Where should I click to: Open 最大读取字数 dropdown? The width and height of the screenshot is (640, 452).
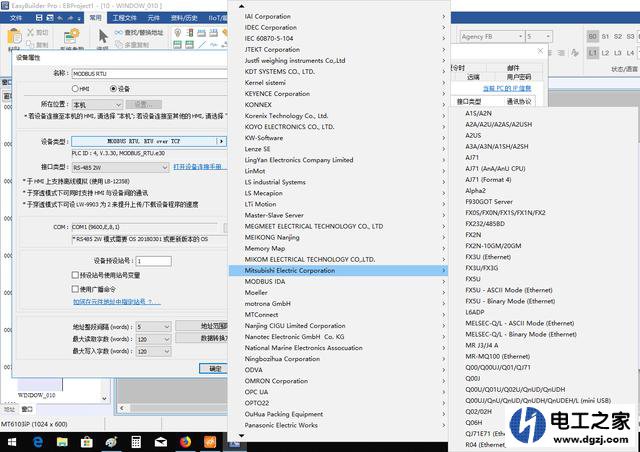tap(153, 339)
